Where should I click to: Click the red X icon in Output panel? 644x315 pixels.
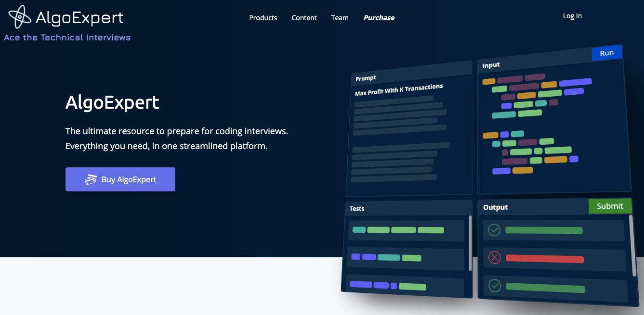click(x=495, y=258)
